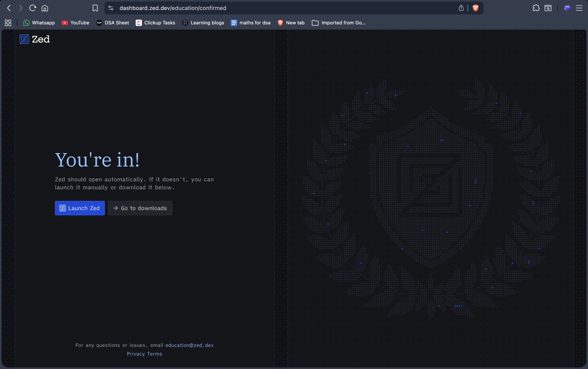The image size is (588, 369).
Task: Bookmark this page with the bookmark icon
Action: [x=95, y=8]
